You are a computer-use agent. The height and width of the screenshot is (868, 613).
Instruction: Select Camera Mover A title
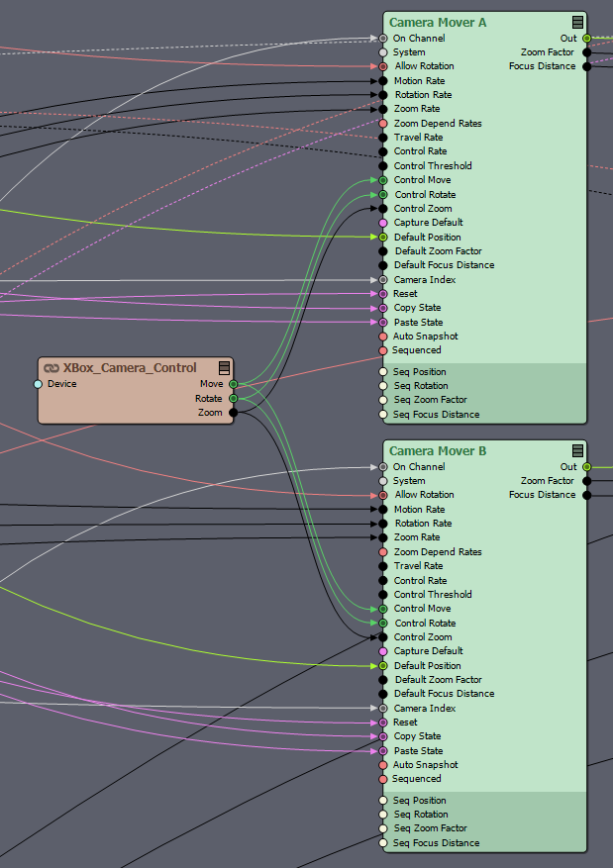click(438, 23)
